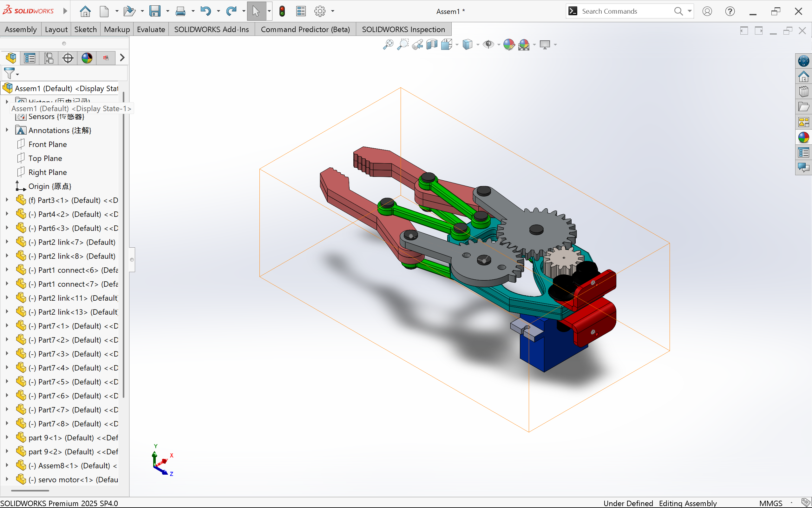The width and height of the screenshot is (812, 508).
Task: Click the Search Commands input field
Action: point(626,11)
